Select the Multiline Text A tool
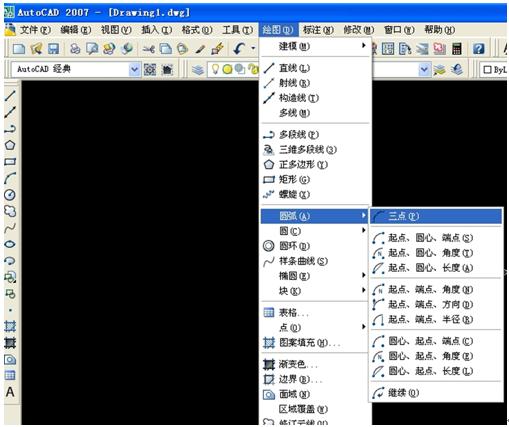Image resolution: width=509 pixels, height=427 pixels. pos(10,392)
